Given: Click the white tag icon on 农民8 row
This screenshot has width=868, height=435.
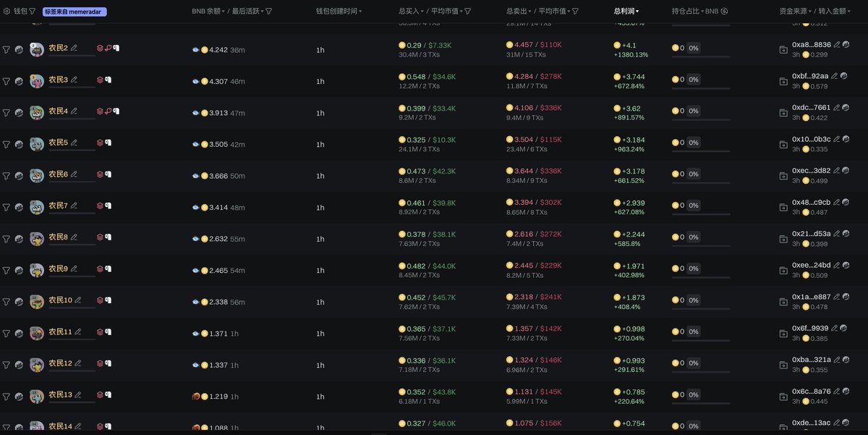Looking at the screenshot, I should pos(108,237).
